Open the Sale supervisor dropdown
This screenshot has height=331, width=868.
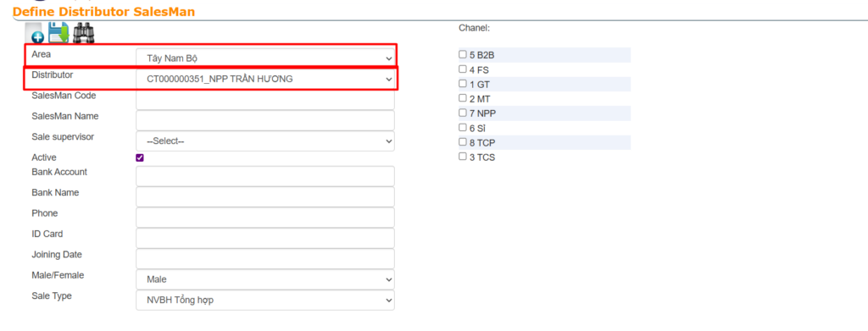(x=265, y=141)
